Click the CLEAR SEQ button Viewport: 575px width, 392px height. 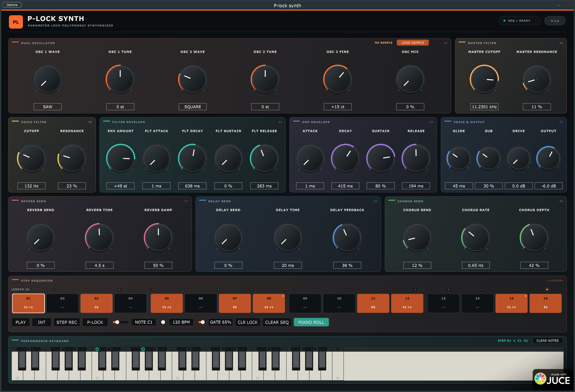pos(277,322)
